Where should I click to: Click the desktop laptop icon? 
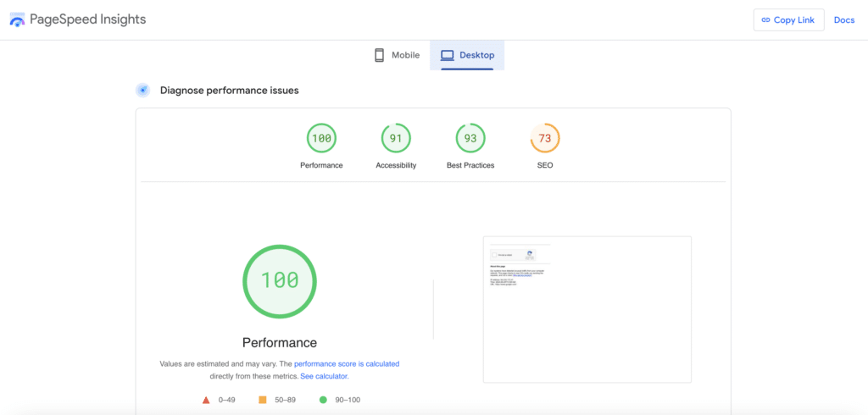click(x=447, y=55)
